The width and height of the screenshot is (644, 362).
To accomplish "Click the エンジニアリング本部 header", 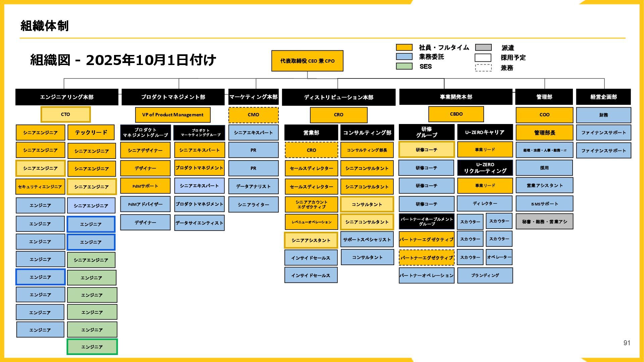I will click(67, 97).
